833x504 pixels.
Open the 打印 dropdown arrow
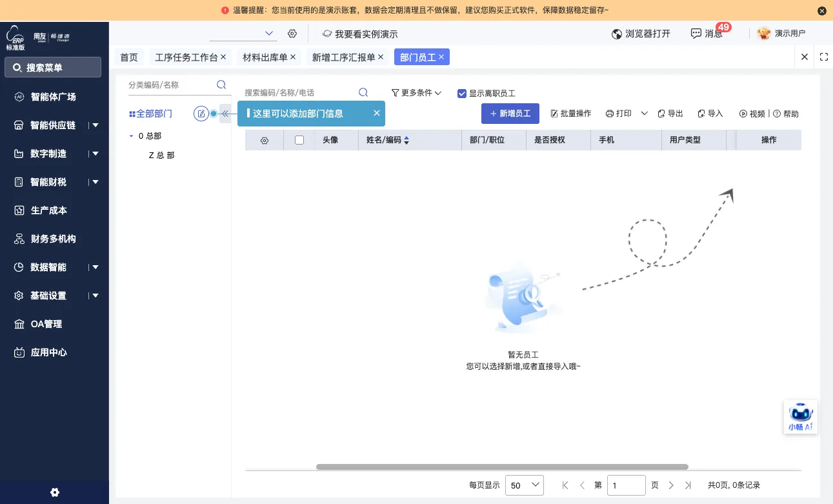tap(644, 114)
